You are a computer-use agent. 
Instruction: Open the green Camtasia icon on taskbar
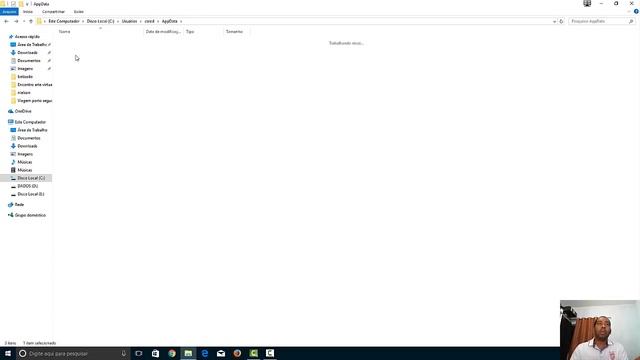coord(253,353)
